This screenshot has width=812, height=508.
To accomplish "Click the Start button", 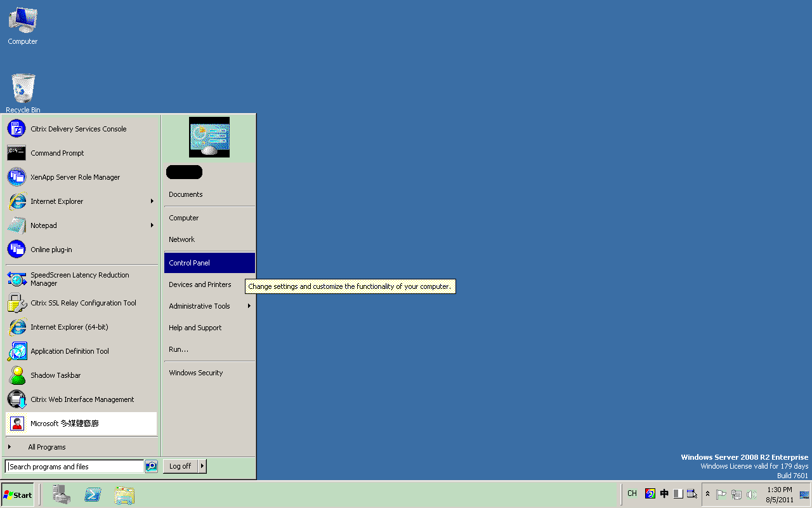I will 18,495.
